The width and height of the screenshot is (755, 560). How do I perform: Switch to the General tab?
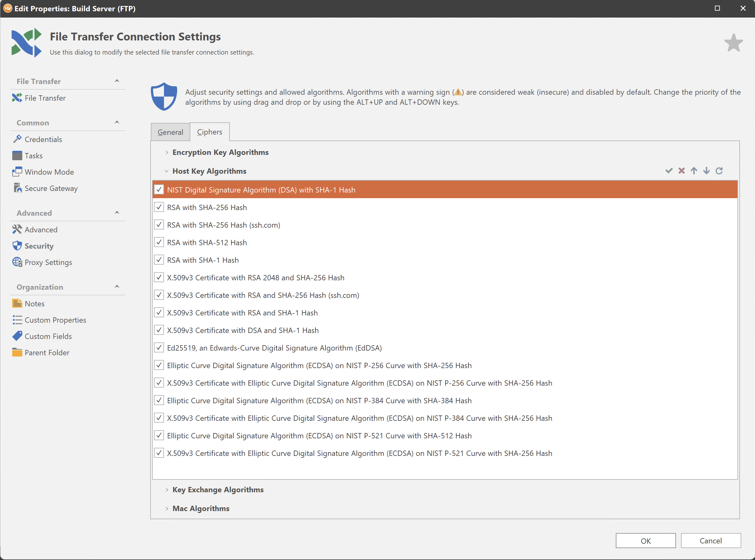[x=170, y=132]
